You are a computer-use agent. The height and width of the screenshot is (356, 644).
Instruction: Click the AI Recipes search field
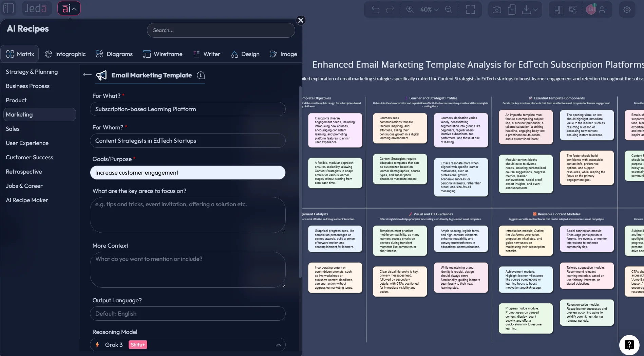[x=221, y=30]
